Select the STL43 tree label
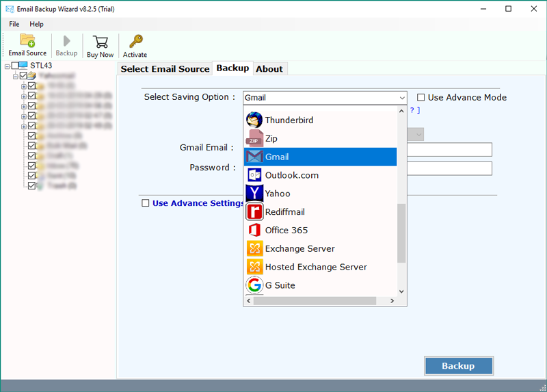Screen dimensions: 547x392 click(x=41, y=65)
